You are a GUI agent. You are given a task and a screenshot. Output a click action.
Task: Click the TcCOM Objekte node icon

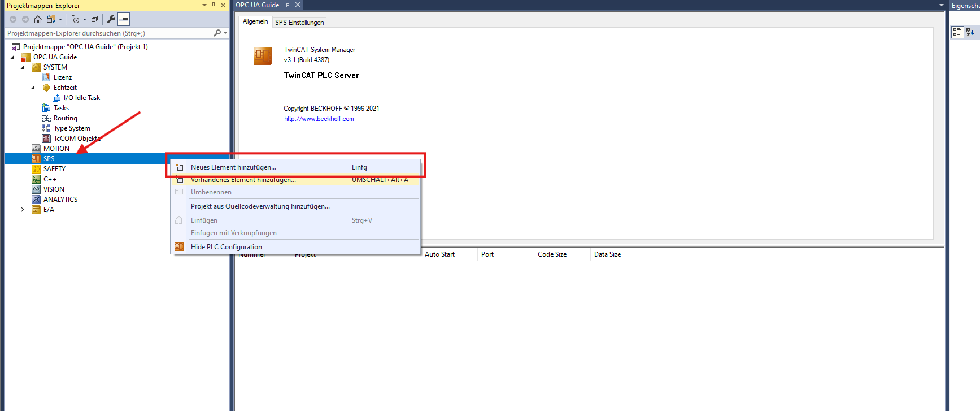46,139
